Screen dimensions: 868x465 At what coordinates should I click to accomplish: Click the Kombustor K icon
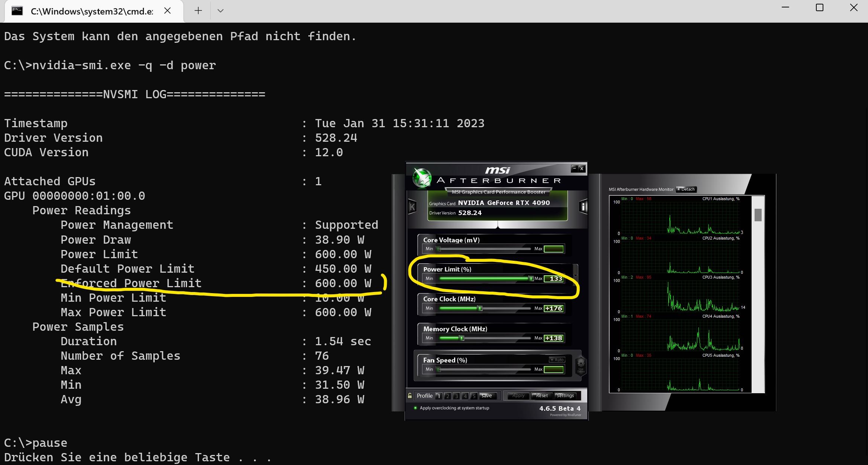(x=412, y=207)
